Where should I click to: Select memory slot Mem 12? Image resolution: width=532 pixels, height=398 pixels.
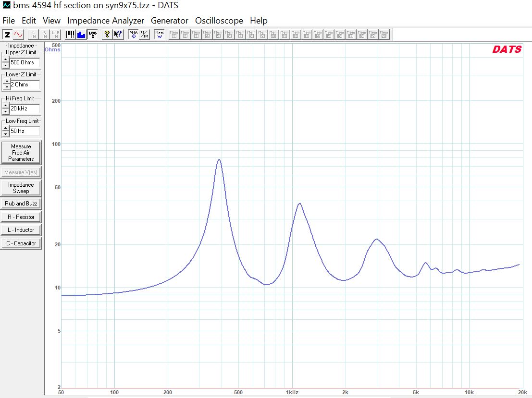(x=296, y=35)
